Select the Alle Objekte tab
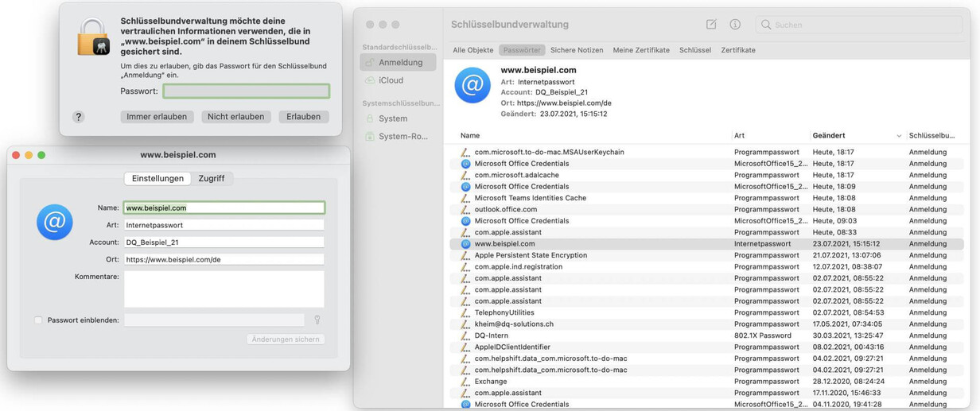Viewport: 980px width, 411px height. coord(473,50)
